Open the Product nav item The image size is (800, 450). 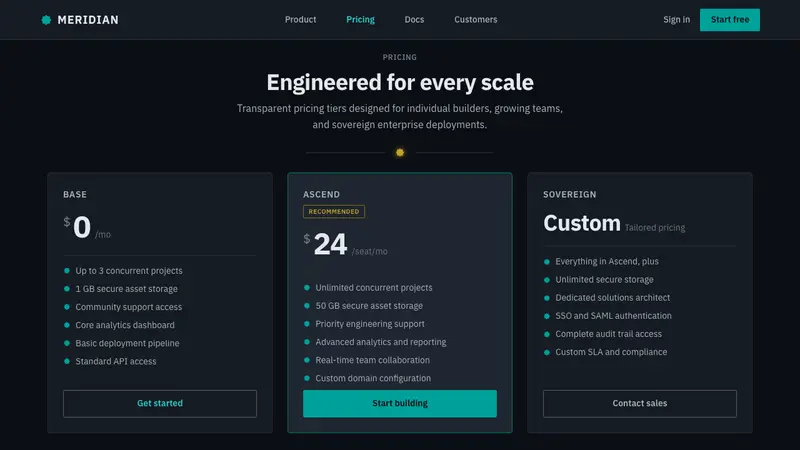[x=301, y=19]
